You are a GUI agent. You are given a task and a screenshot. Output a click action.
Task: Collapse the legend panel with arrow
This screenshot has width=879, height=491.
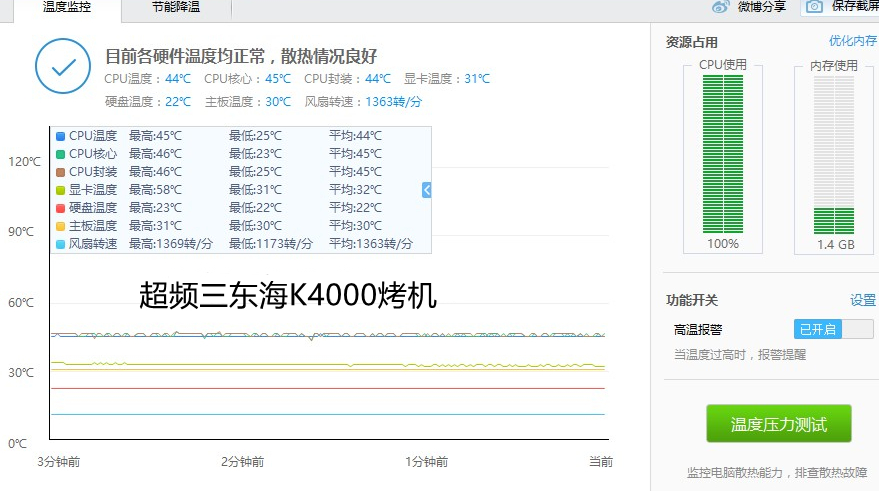pos(427,190)
